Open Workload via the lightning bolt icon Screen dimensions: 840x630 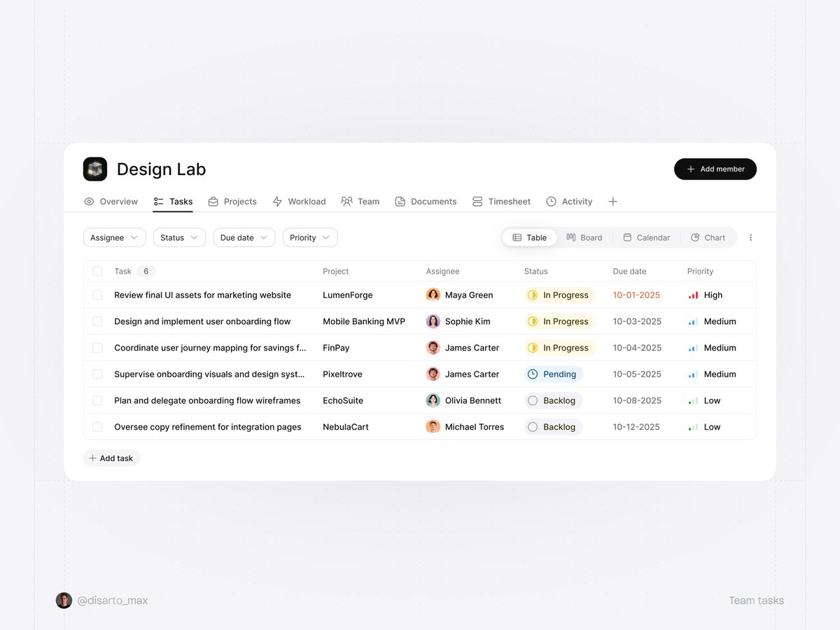(279, 201)
